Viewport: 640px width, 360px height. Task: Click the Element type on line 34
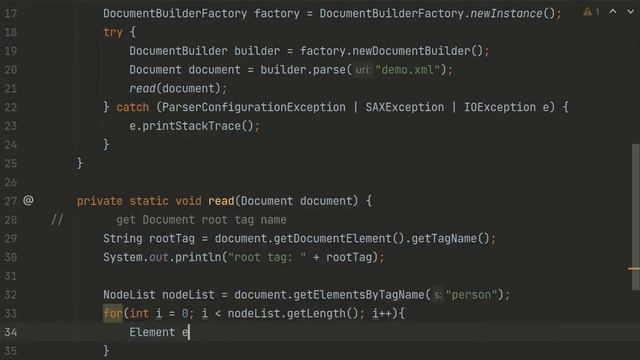coord(152,332)
